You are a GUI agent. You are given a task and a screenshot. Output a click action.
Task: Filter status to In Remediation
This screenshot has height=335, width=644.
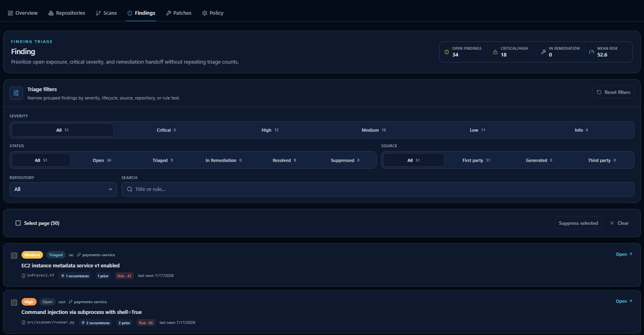(x=223, y=160)
